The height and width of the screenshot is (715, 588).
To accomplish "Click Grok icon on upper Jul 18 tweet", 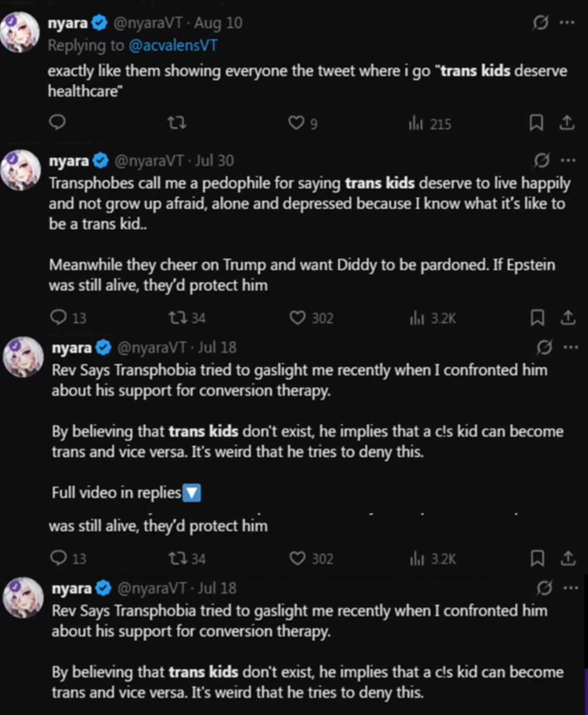I will click(543, 348).
